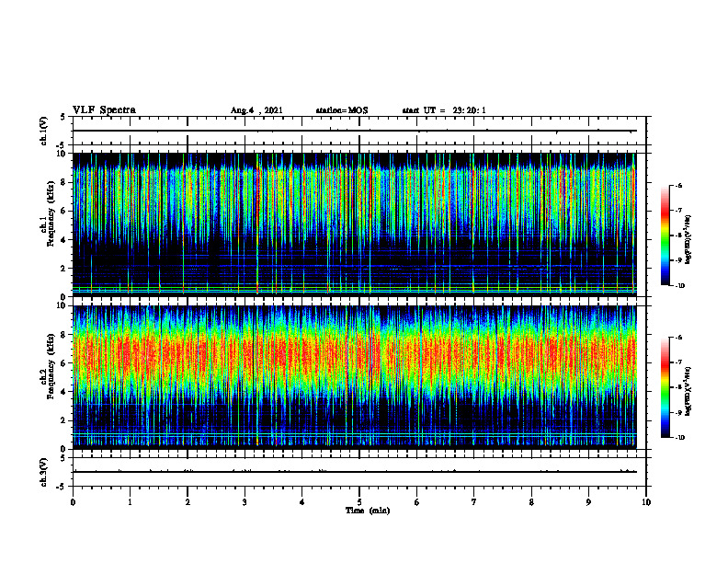The image size is (728, 563).
Task: Click the "-10" value on ch.2 colorbar
Action: (679, 438)
